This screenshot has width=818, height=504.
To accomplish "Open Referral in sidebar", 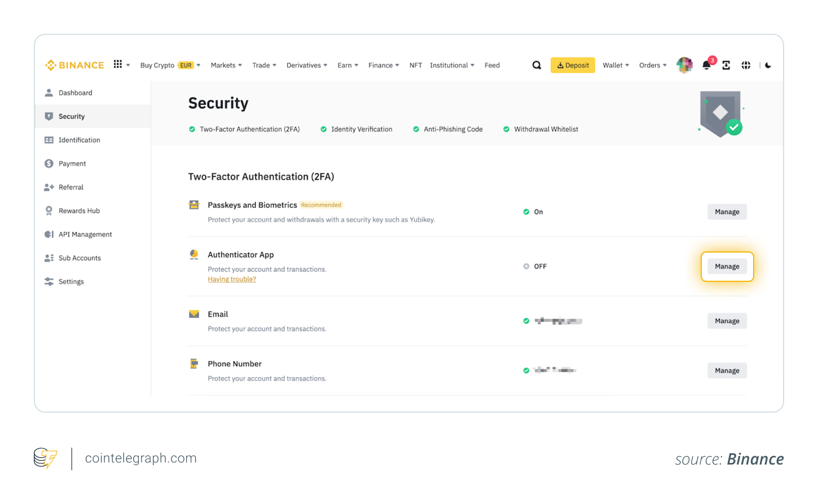I will click(93, 187).
